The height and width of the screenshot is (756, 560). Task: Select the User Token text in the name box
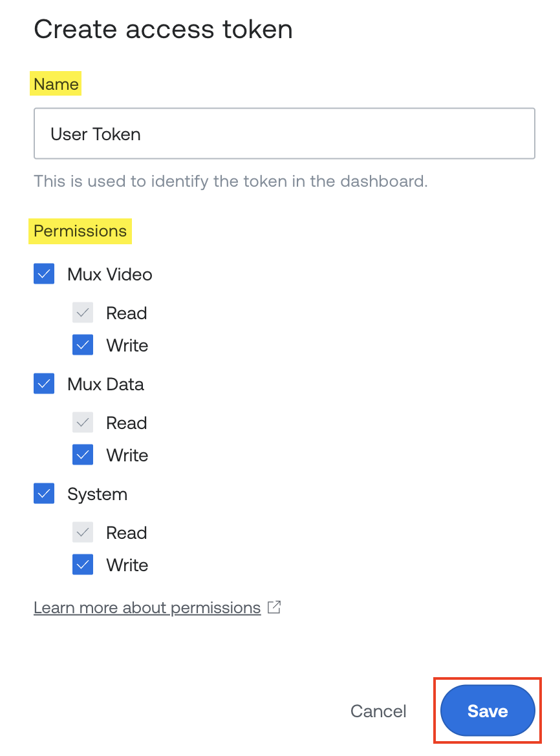(x=95, y=134)
